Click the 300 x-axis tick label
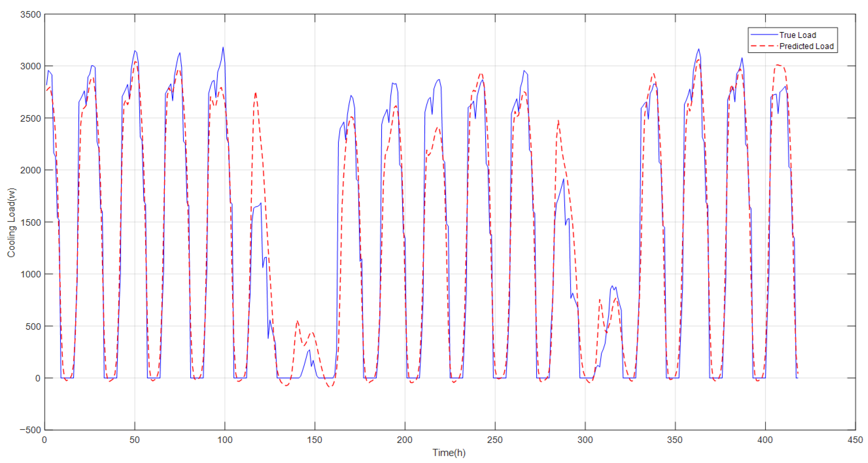 pos(585,440)
